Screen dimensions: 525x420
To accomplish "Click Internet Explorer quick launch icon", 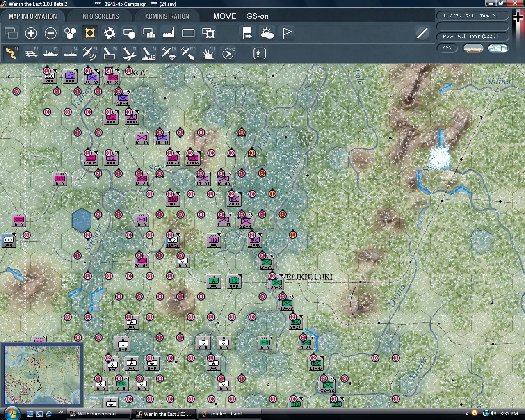I will click(x=49, y=413).
